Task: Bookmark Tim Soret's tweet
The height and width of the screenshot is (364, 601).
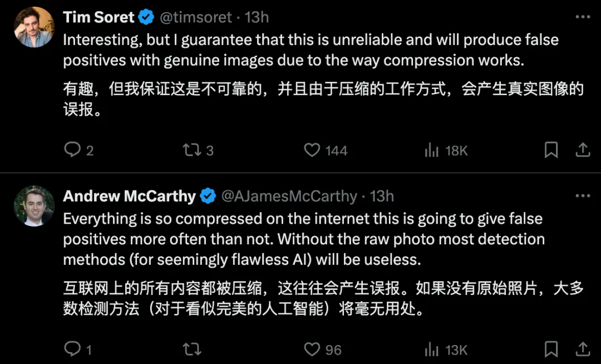Action: [x=551, y=150]
